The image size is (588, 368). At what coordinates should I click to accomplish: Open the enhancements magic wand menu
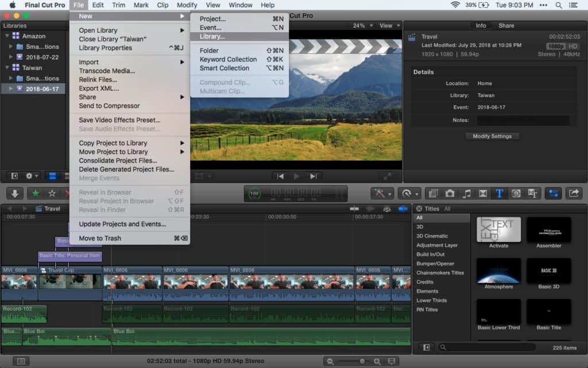382,193
